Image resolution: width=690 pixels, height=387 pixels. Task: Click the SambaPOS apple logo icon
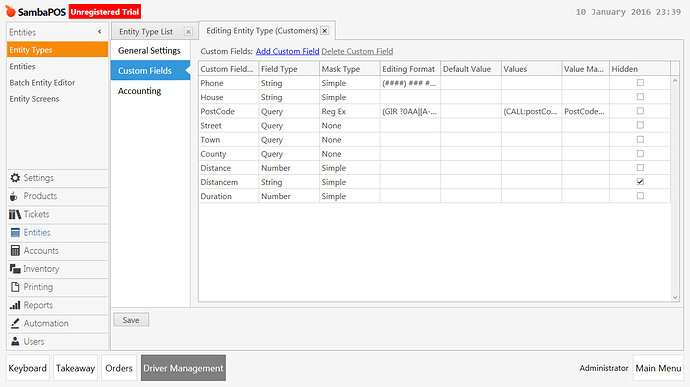11,11
